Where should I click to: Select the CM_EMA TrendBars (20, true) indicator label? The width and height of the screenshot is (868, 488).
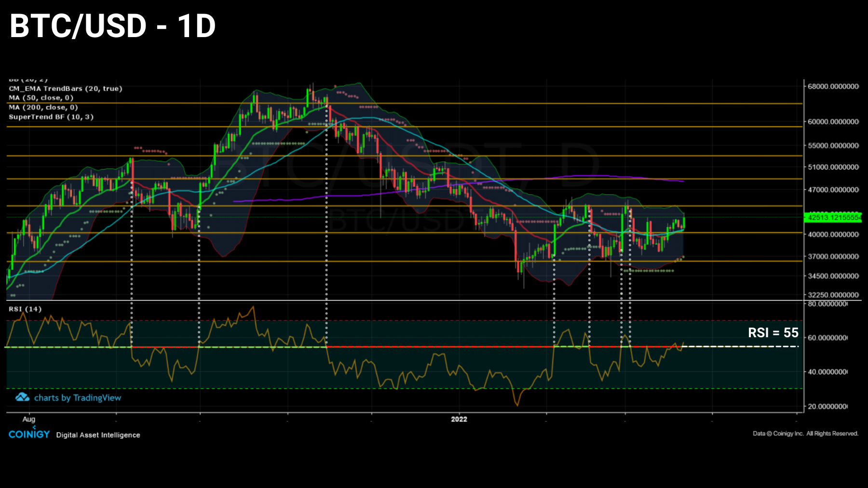tap(65, 89)
